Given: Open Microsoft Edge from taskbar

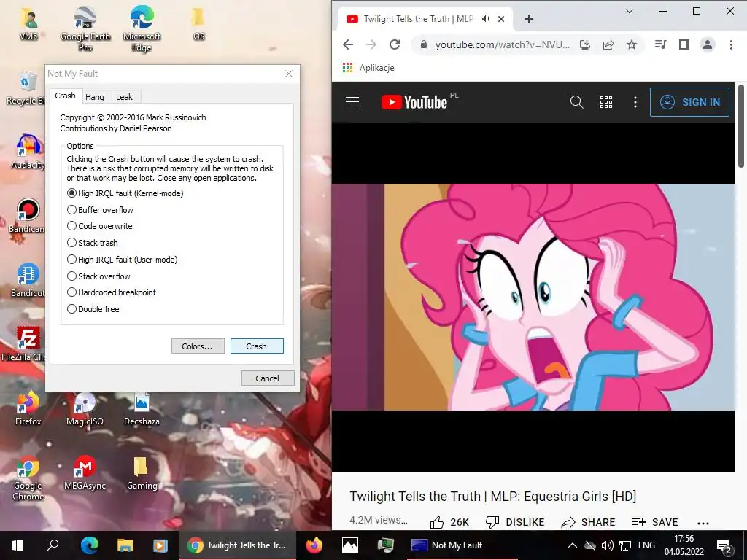Looking at the screenshot, I should click(x=89, y=545).
